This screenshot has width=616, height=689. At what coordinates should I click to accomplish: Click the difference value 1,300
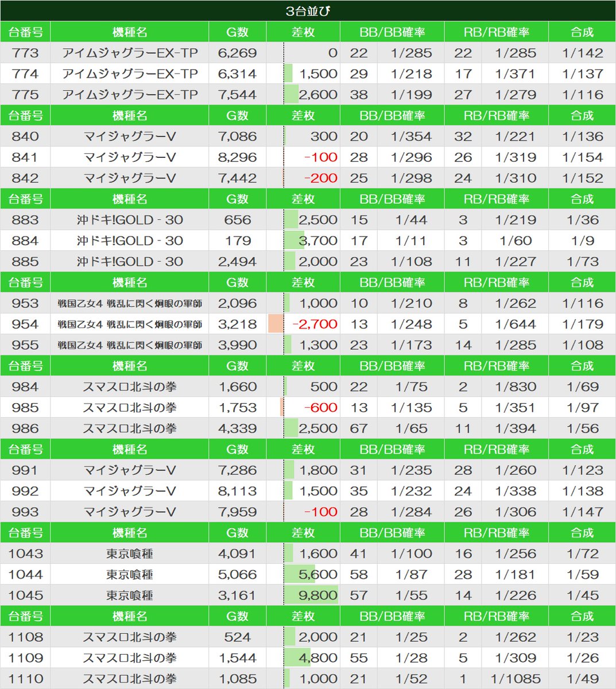click(318, 345)
